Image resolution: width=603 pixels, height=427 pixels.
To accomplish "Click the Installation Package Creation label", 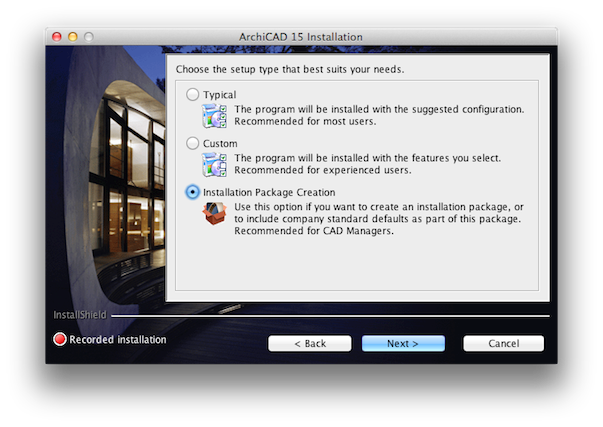I will click(x=269, y=192).
